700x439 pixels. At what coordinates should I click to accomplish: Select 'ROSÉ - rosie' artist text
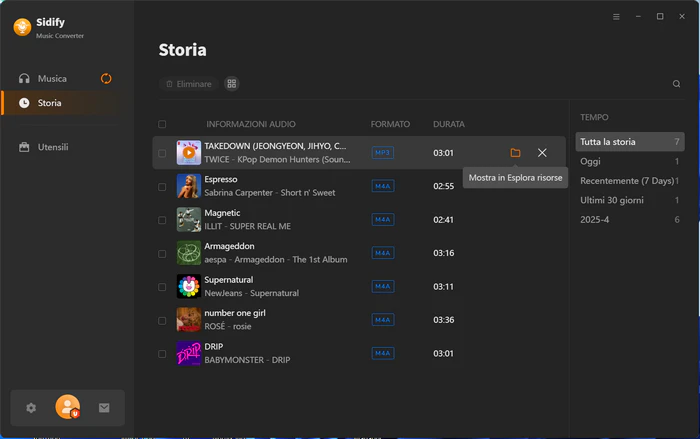(228, 326)
